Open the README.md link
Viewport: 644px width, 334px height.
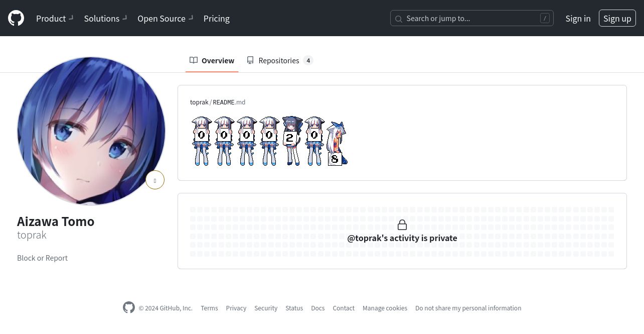[229, 102]
